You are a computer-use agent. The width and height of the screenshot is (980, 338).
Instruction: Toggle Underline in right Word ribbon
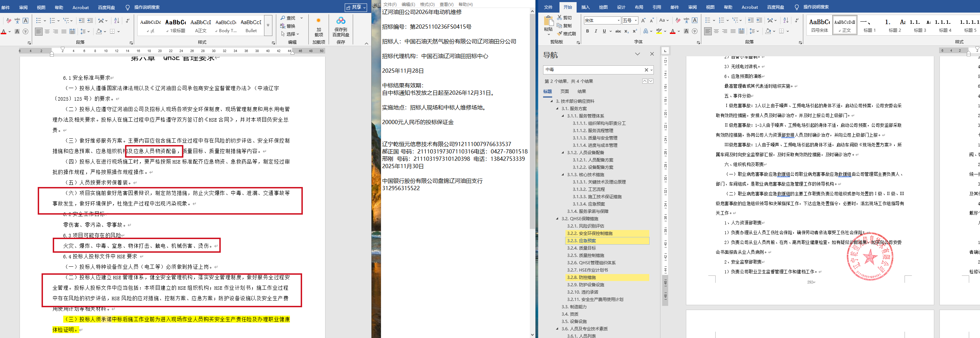[x=604, y=31]
